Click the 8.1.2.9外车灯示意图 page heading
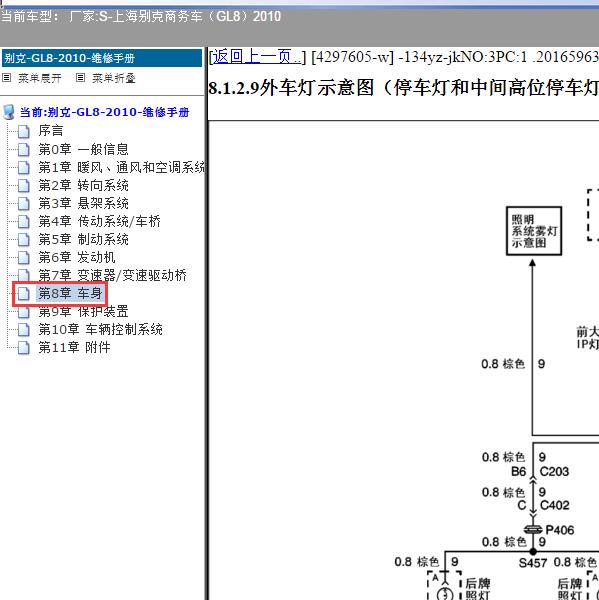Image resolution: width=599 pixels, height=600 pixels. click(403, 88)
